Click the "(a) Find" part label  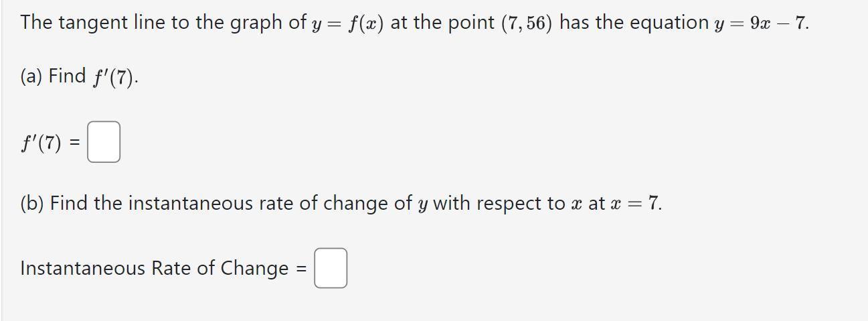[53, 76]
